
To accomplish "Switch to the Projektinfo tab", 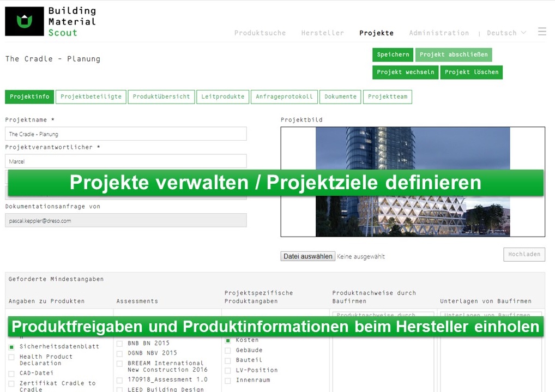I will coord(29,97).
